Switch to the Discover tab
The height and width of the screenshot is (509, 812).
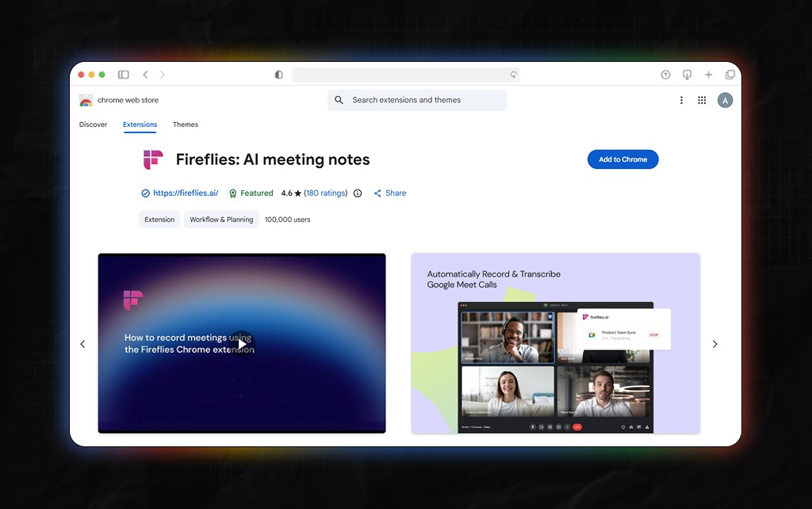tap(94, 124)
